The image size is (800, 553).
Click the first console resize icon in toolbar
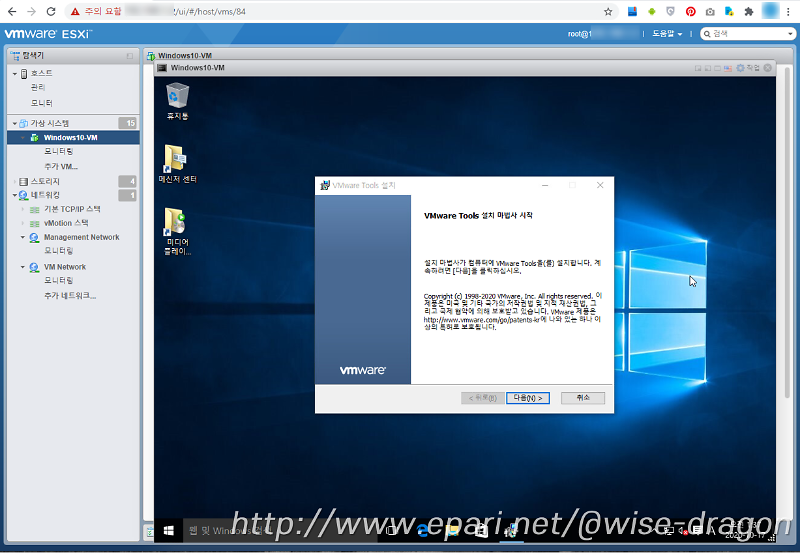698,68
